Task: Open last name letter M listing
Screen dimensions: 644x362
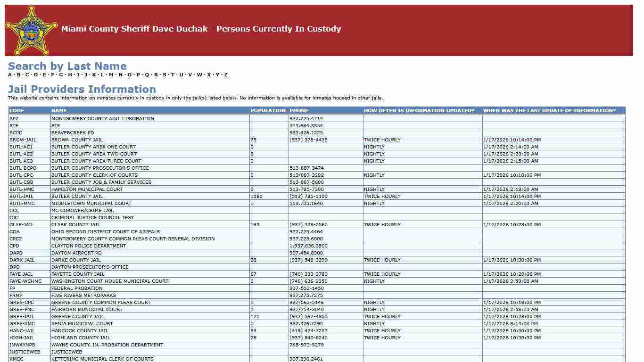Action: click(111, 75)
